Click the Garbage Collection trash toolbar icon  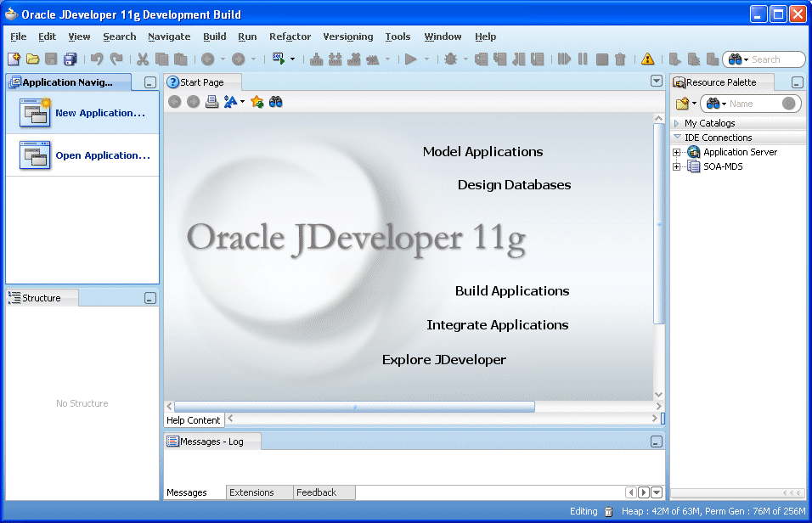point(620,59)
